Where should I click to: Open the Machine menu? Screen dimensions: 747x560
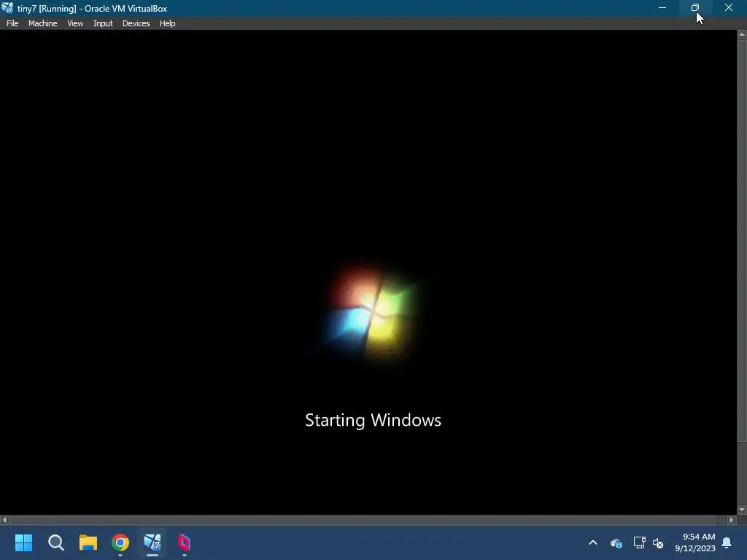(x=43, y=23)
